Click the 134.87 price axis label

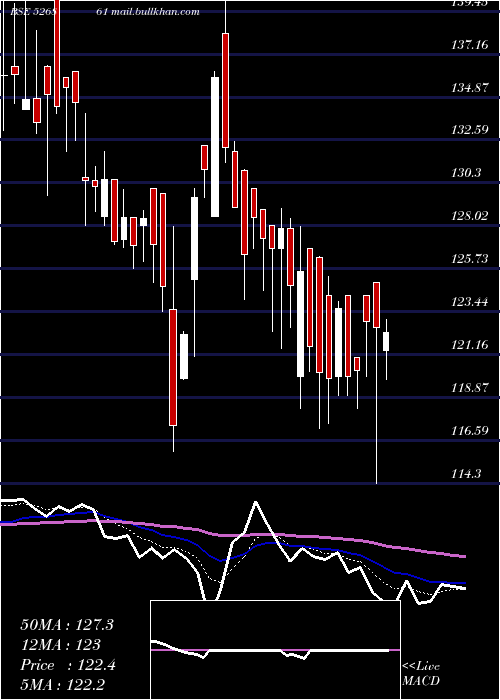click(x=469, y=88)
